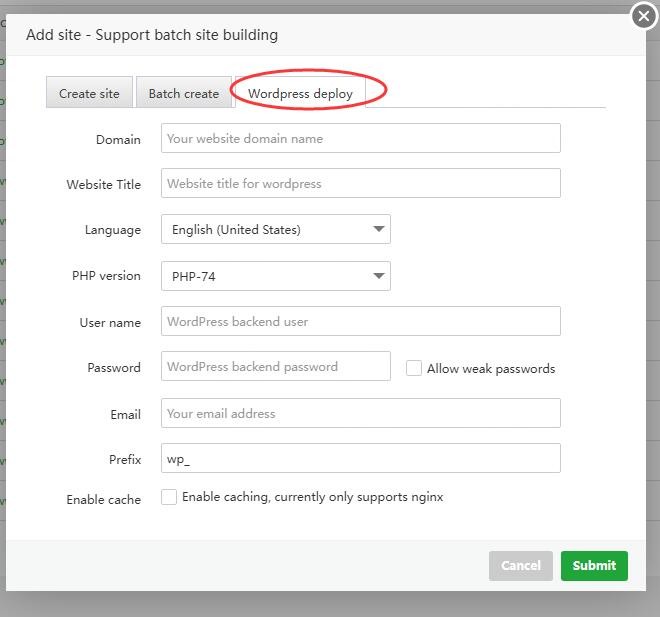Tick the Enable caching checkbox

coord(169,497)
